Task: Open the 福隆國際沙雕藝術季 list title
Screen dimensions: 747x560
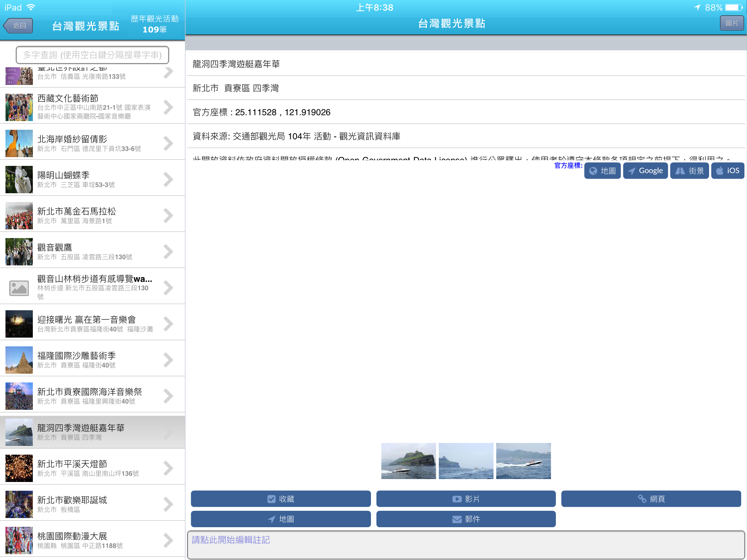Action: point(77,355)
